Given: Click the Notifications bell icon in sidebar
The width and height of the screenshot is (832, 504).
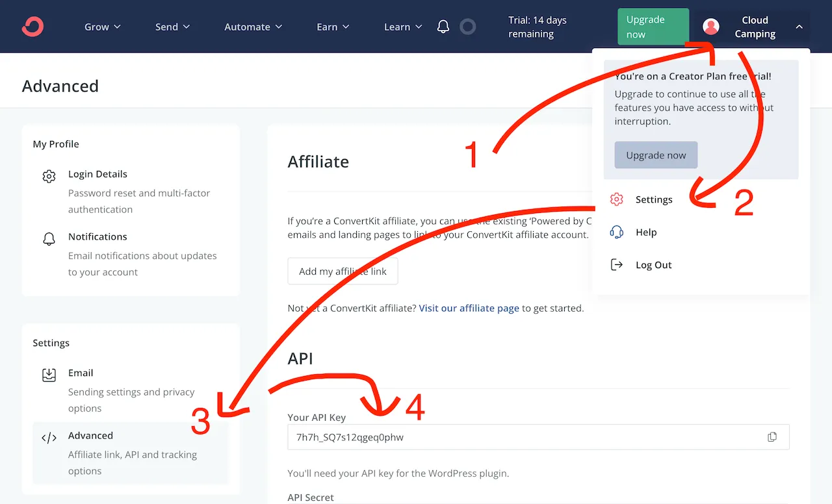Looking at the screenshot, I should 49,239.
